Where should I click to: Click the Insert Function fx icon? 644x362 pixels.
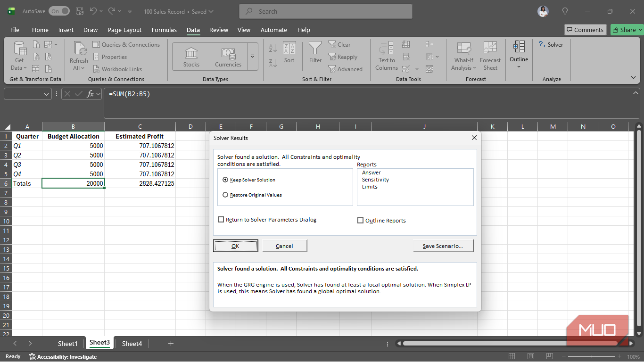[x=90, y=94]
